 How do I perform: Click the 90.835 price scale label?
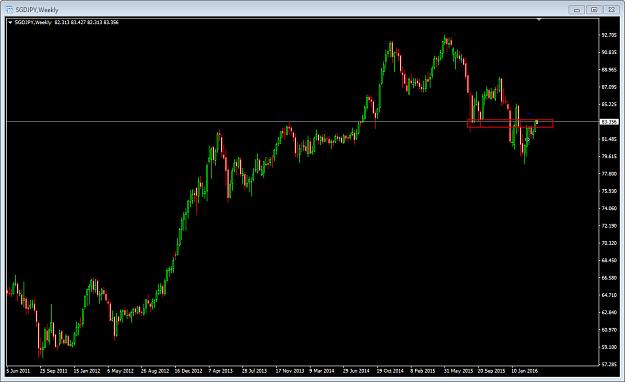pos(609,52)
